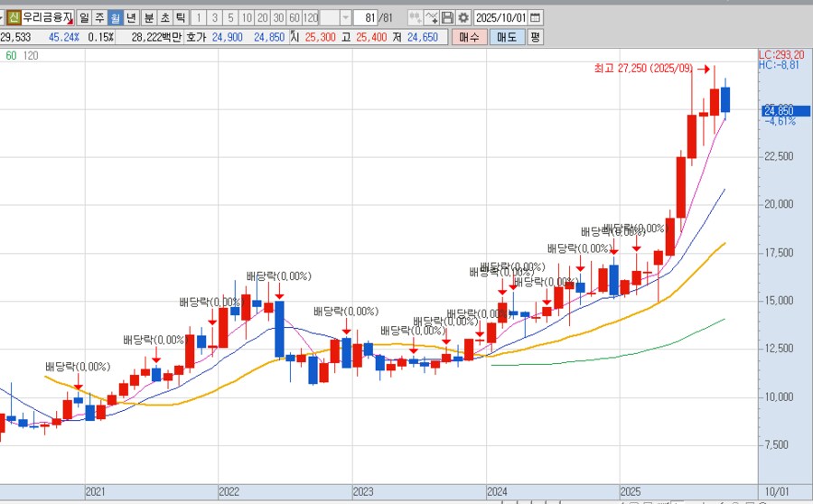Screen dimensions: 813x504
Task: Click the 매수 buy button
Action: (469, 37)
